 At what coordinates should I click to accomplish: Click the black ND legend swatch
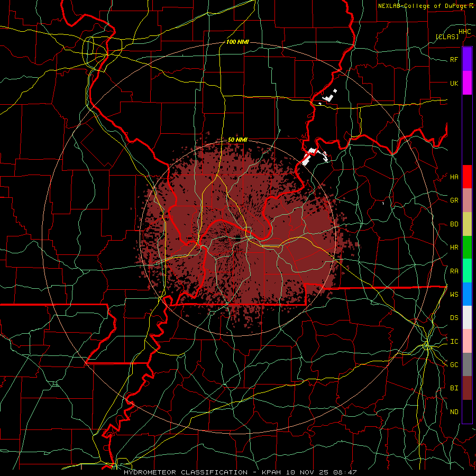[467, 411]
